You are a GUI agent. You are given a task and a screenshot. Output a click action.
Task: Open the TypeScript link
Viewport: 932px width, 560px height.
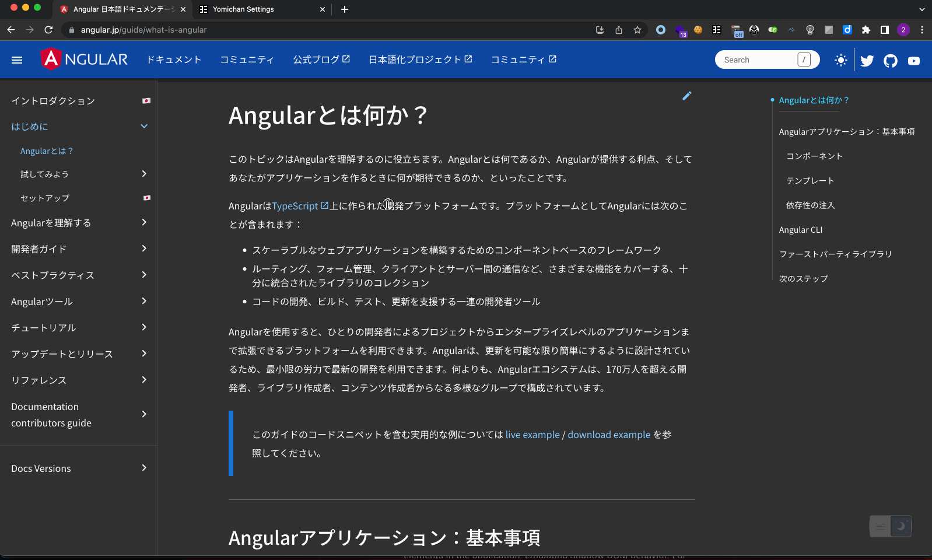pyautogui.click(x=295, y=206)
